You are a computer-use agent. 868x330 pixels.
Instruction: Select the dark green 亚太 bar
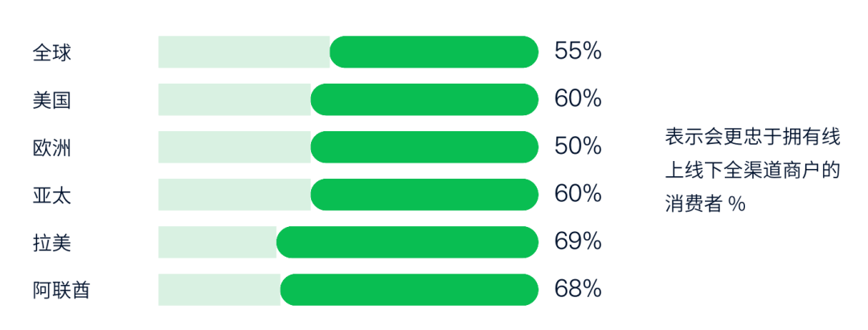click(x=424, y=195)
